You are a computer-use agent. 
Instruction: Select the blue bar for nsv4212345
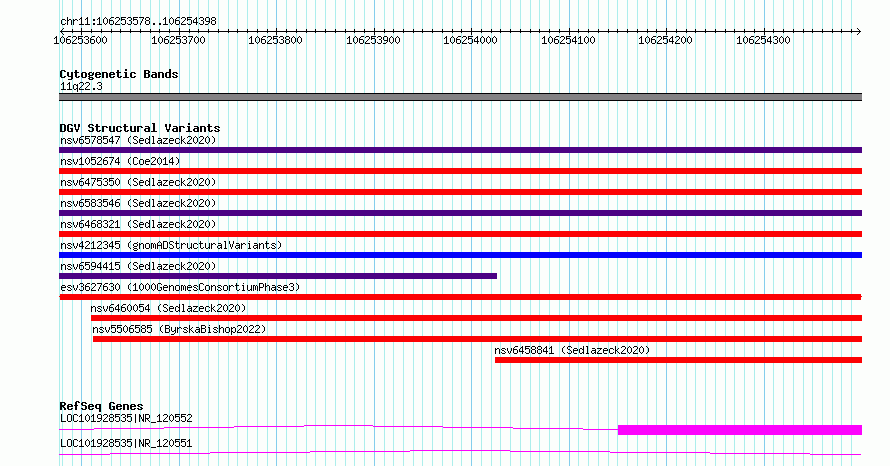tap(460, 255)
